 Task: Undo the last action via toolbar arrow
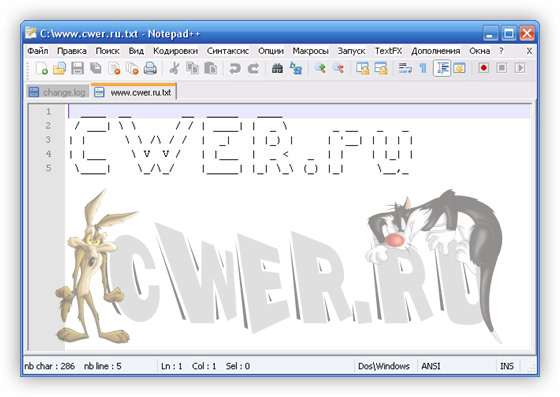[x=235, y=68]
